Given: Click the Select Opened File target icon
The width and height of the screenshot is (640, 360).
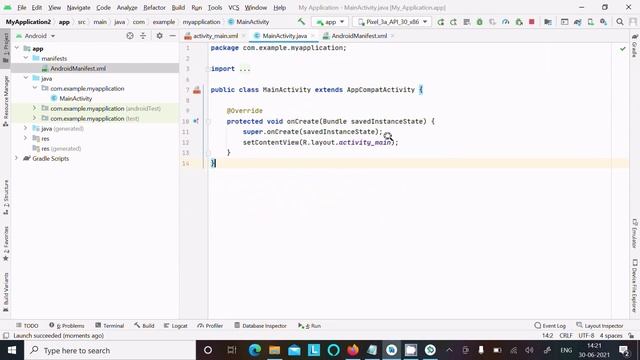Looking at the screenshot, I should (x=130, y=36).
